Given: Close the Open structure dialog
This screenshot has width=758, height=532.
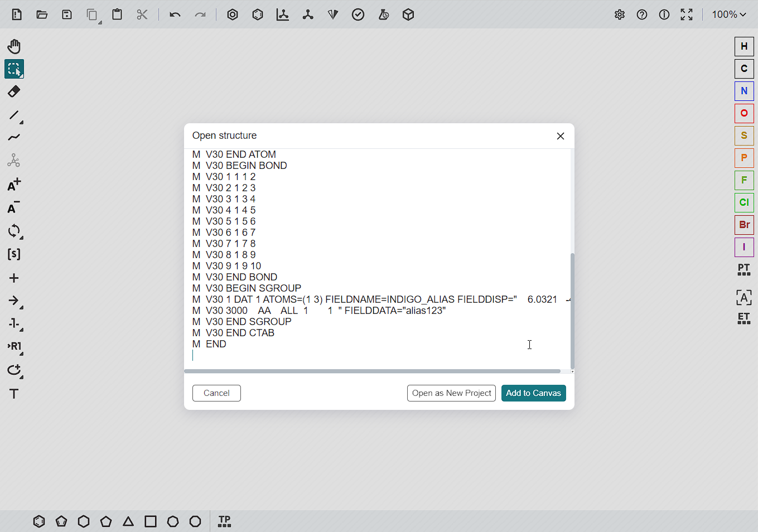Looking at the screenshot, I should tap(561, 136).
